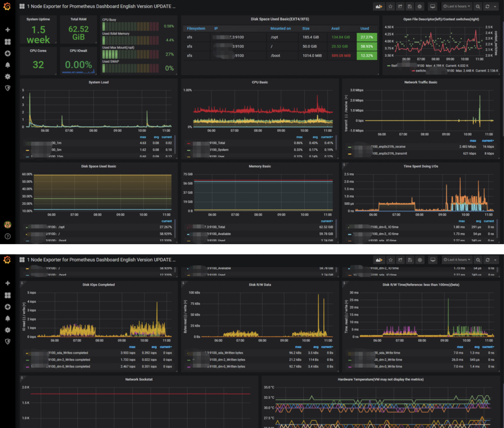
Task: Open Create plus menu in bottom sidebar
Action: coord(8,283)
